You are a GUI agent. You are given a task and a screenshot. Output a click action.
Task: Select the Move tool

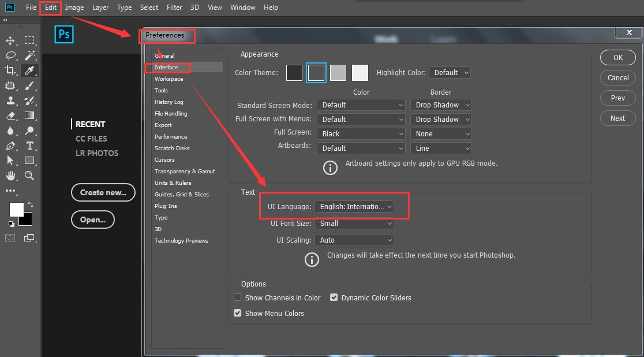pos(10,40)
